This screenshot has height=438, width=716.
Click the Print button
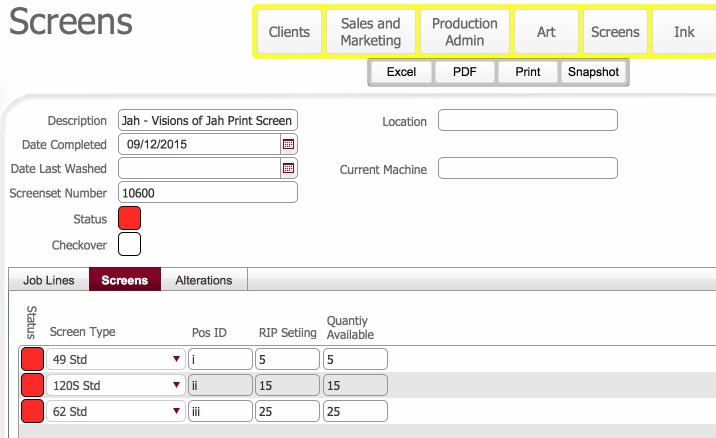(x=528, y=72)
